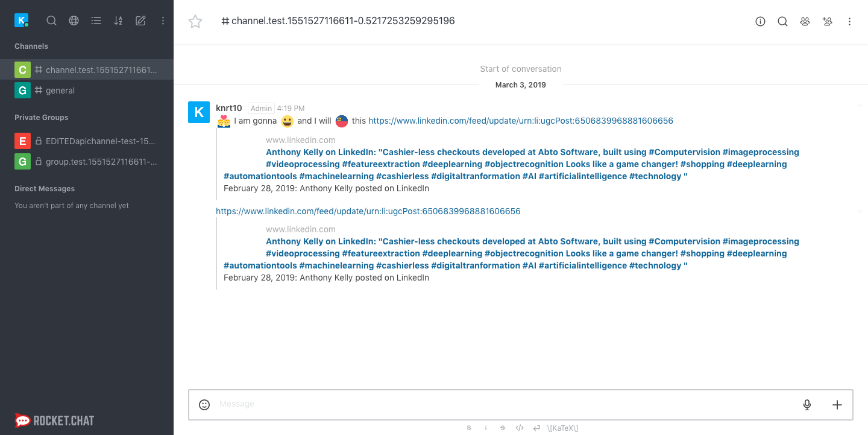Click the knrt10 username
The image size is (868, 435).
coord(229,108)
